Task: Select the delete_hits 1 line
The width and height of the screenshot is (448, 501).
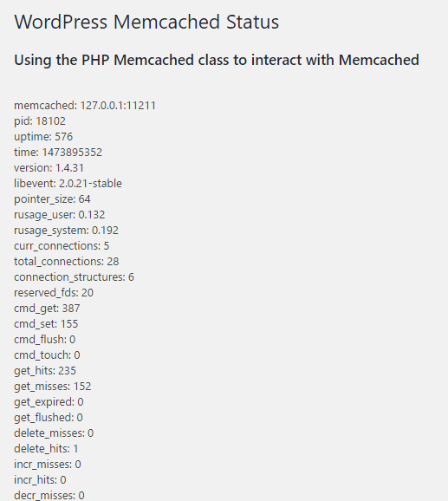Action: (x=46, y=449)
